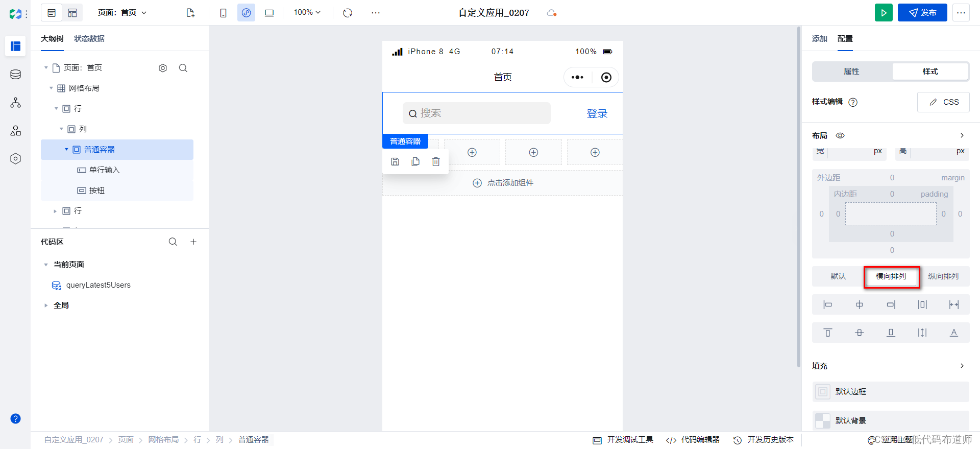Viewport: 980px width, 449px height.
Task: Select horizontal stretch distribution icon
Action: click(x=954, y=305)
